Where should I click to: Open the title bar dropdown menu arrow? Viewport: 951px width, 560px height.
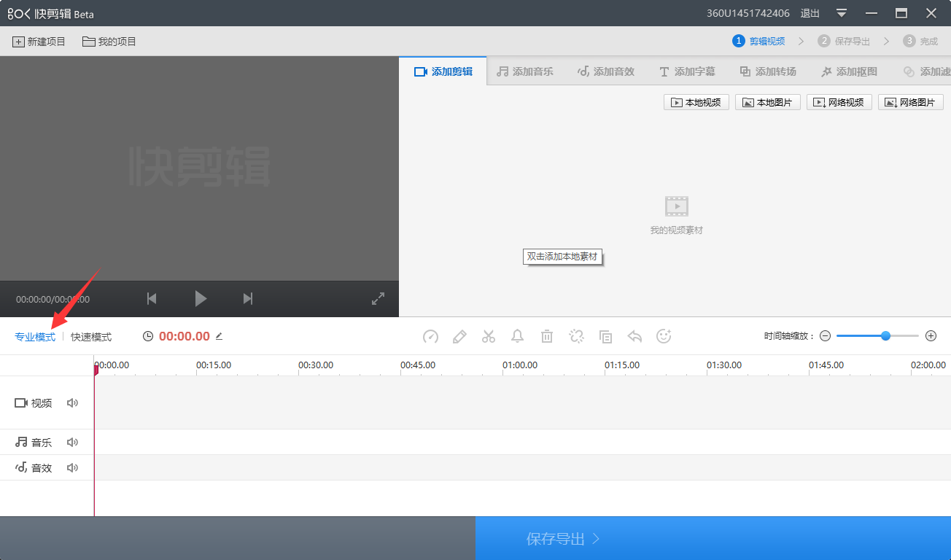point(842,13)
